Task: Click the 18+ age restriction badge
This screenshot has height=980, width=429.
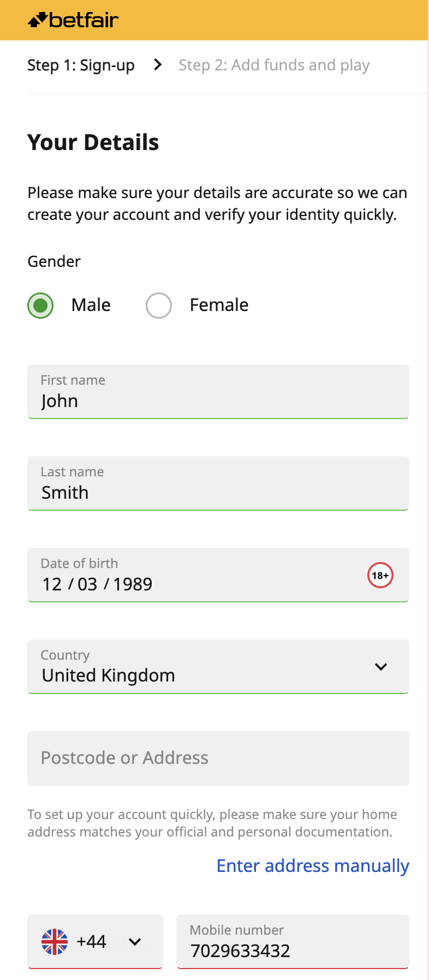Action: [x=380, y=575]
